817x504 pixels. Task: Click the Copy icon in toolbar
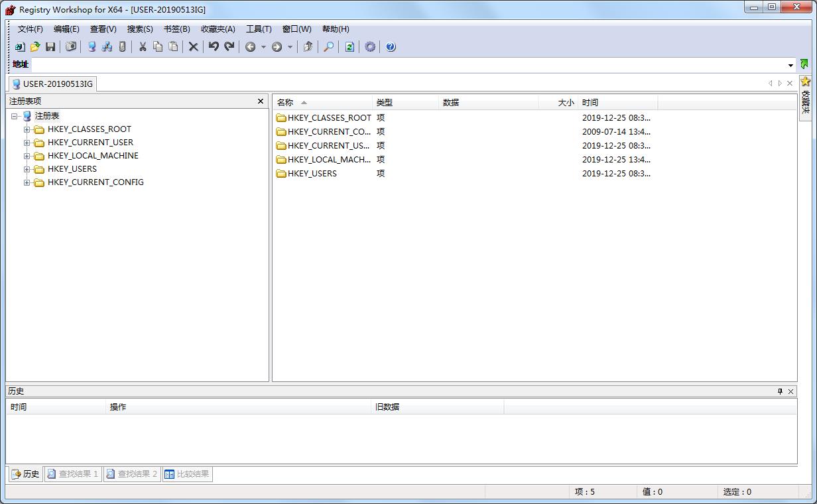click(158, 47)
